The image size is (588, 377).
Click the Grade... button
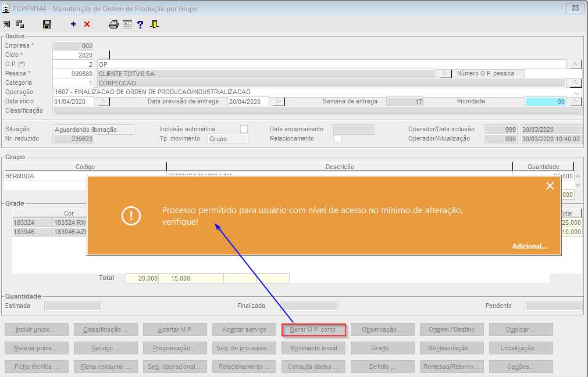click(x=383, y=348)
